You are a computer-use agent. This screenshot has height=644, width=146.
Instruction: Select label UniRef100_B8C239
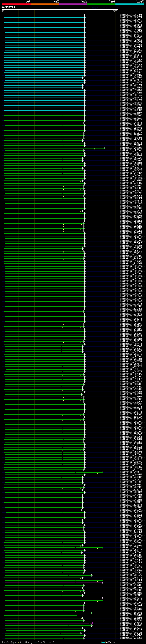pyautogui.click(x=131, y=311)
